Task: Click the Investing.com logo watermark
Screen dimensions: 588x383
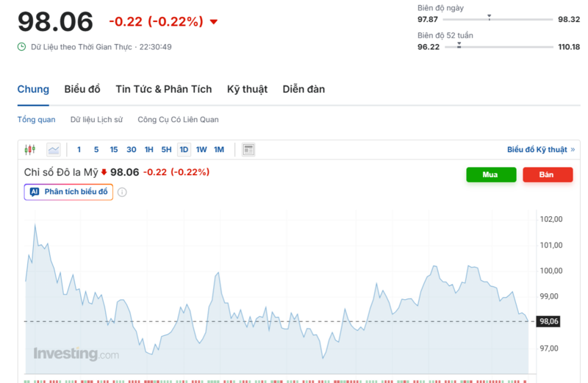Action: pos(76,354)
